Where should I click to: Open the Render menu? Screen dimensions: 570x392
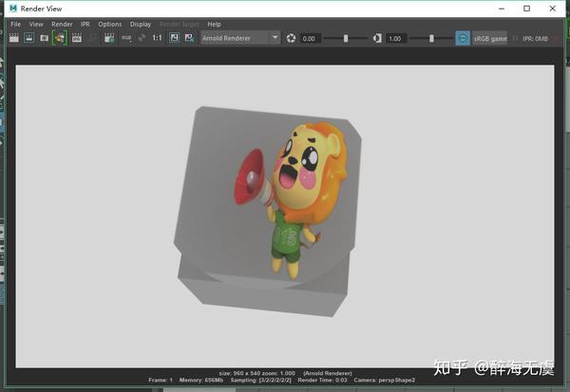[x=62, y=24]
